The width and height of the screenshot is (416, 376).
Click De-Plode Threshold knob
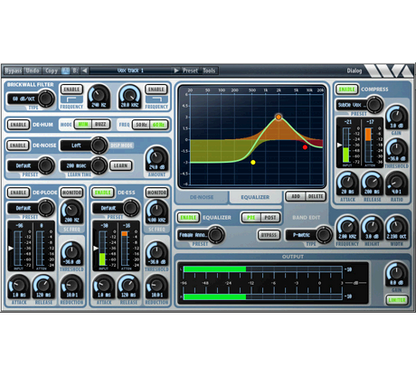click(x=72, y=253)
